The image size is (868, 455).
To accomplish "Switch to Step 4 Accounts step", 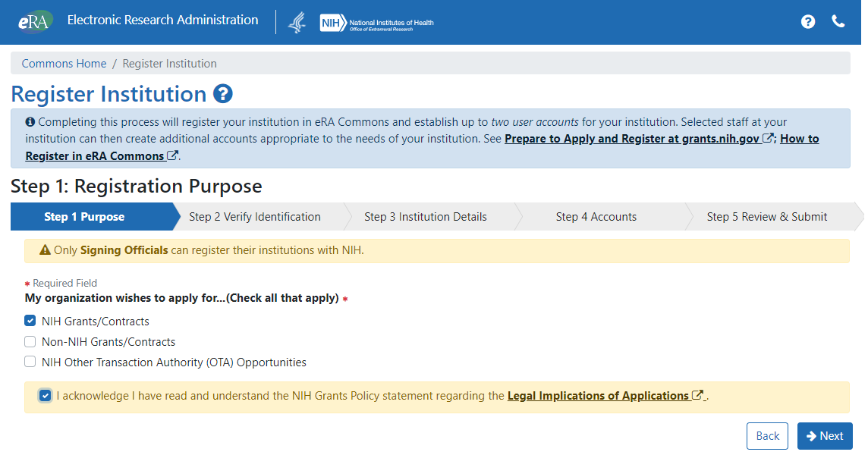I will [596, 217].
